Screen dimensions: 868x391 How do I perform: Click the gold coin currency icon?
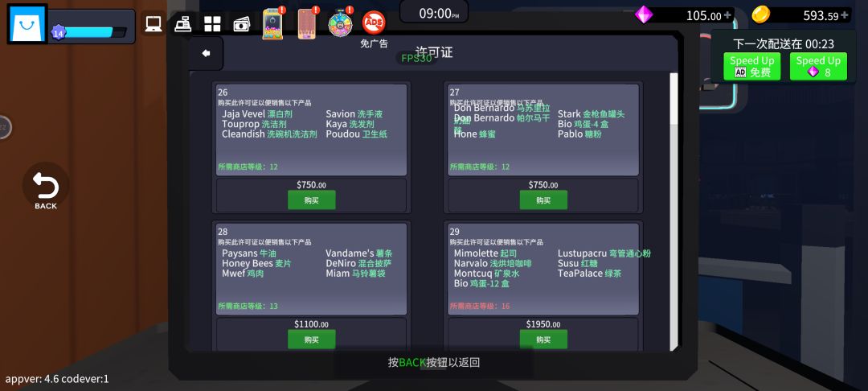761,14
